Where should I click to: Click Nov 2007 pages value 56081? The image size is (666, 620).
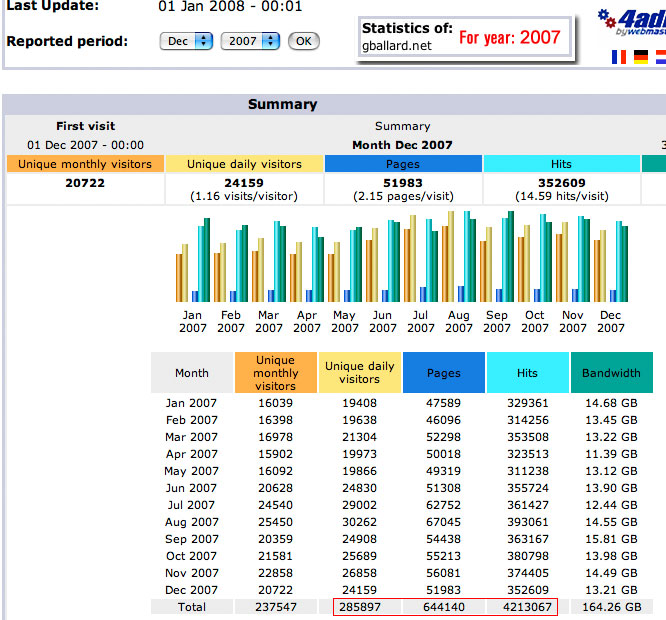[x=444, y=573]
